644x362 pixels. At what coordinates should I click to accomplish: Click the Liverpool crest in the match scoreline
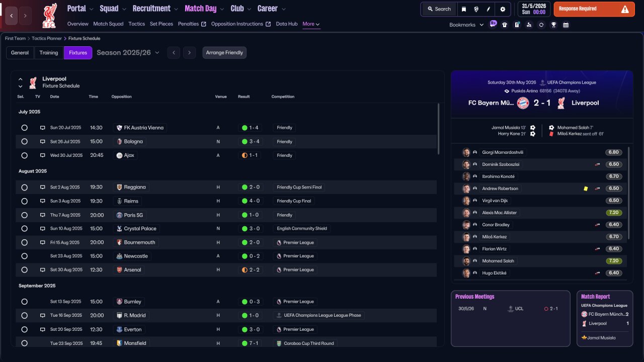[561, 103]
